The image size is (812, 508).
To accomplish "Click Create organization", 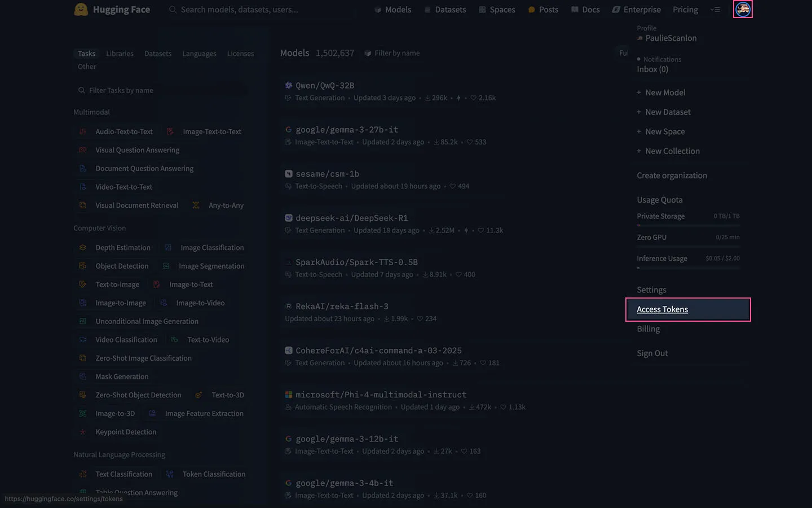I will click(672, 176).
